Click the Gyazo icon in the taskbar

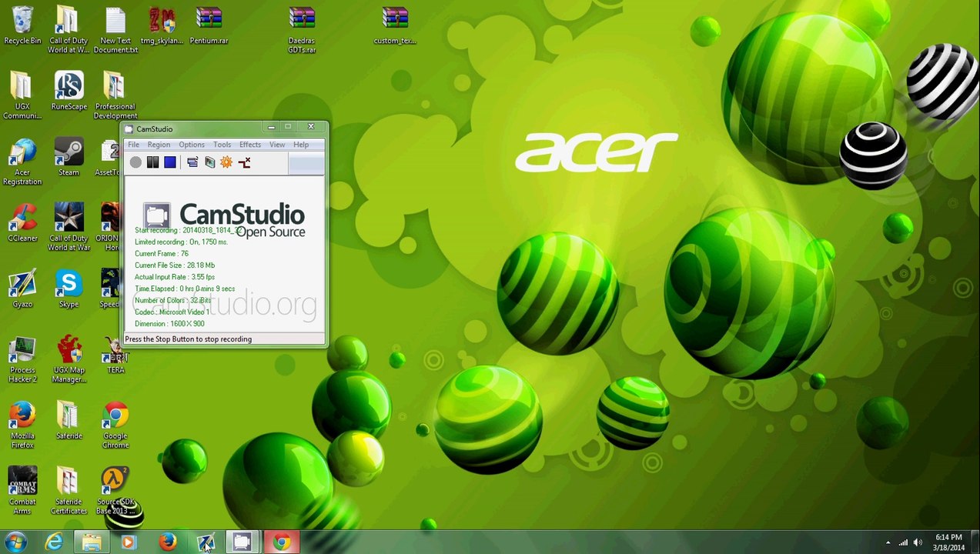tap(205, 542)
